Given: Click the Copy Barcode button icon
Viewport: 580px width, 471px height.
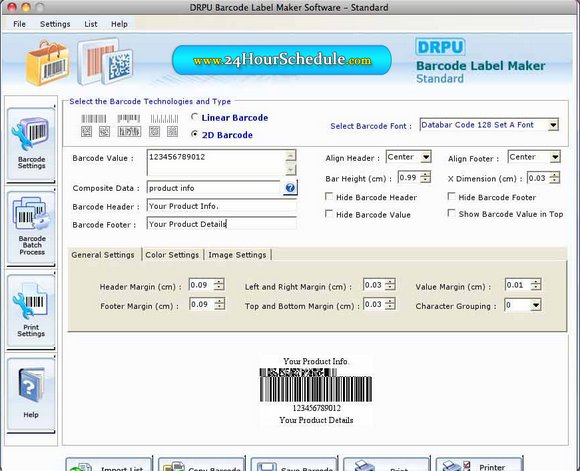Looking at the screenshot, I should [x=174, y=467].
